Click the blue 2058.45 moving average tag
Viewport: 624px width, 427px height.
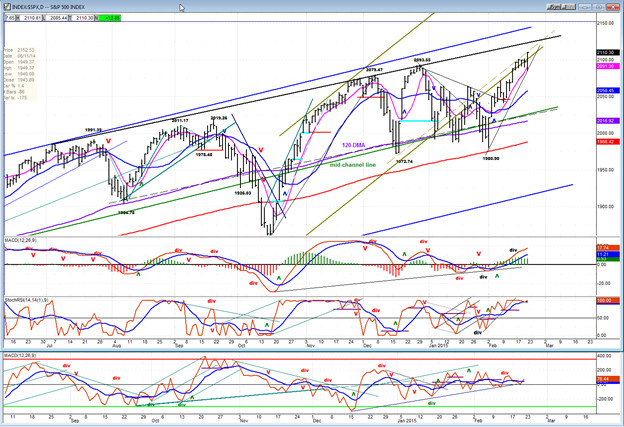tap(608, 91)
